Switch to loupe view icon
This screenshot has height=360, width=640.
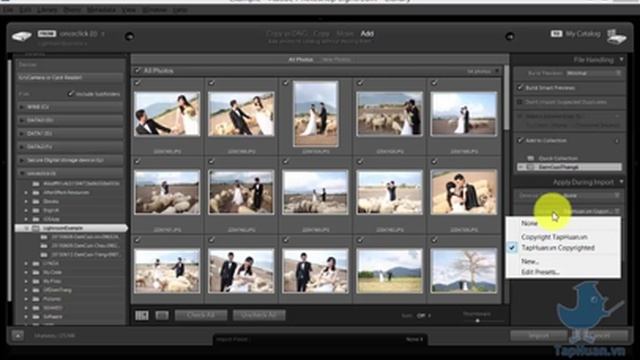pos(162,315)
